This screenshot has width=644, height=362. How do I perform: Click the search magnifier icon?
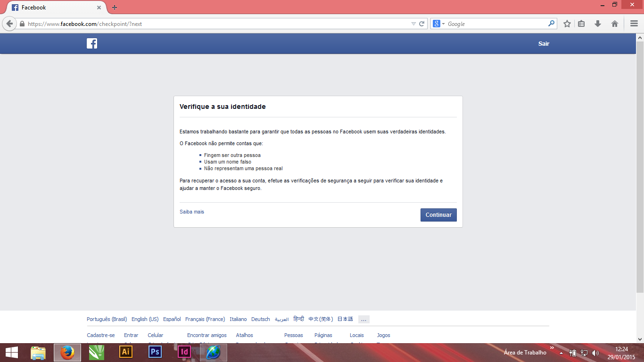point(551,24)
